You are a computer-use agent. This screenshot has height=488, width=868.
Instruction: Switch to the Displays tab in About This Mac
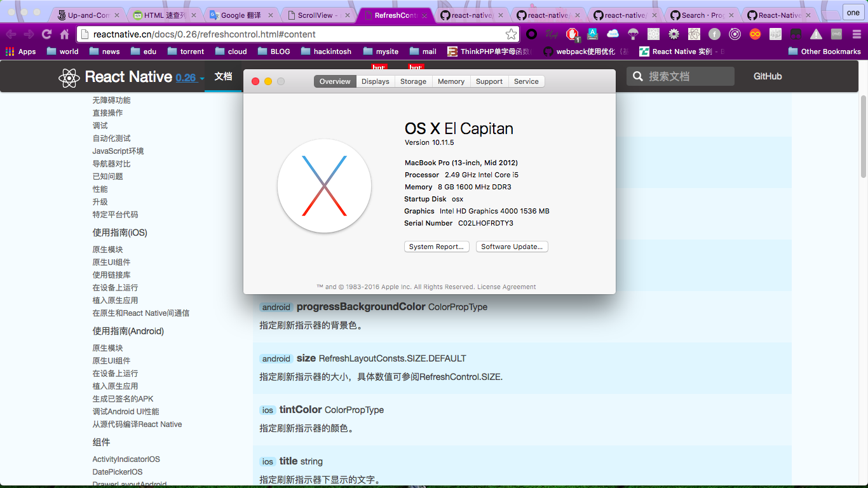(x=376, y=81)
